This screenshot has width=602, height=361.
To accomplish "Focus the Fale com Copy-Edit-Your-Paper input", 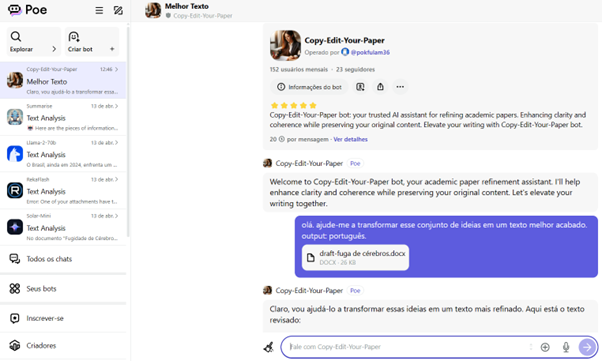I will pyautogui.click(x=408, y=347).
